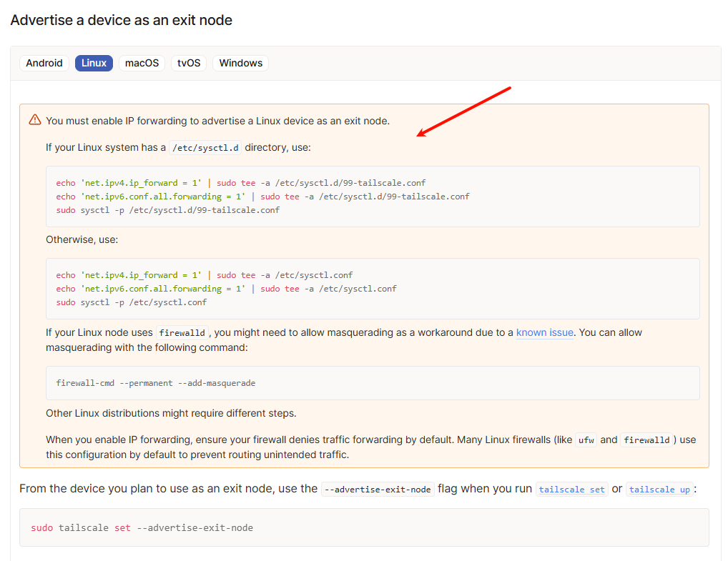This screenshot has height=561, width=728.
Task: Click the /etc/sysctl.d inline code label
Action: [x=205, y=148]
